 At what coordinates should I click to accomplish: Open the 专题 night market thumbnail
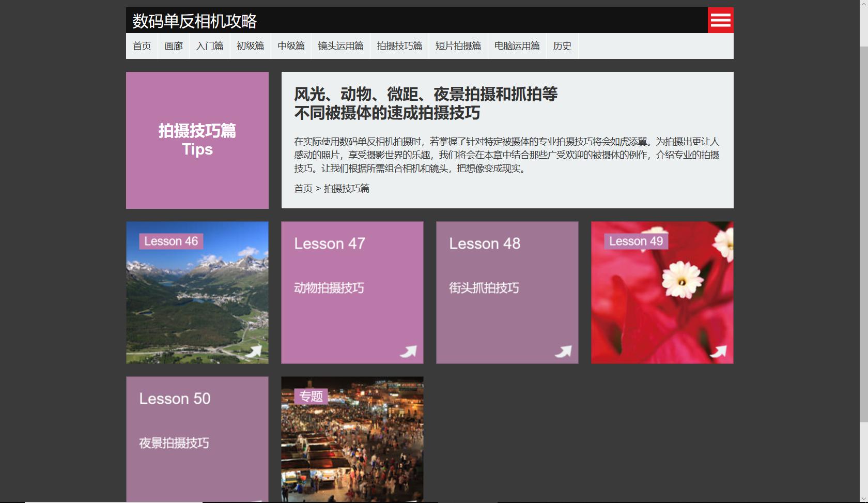[x=352, y=439]
